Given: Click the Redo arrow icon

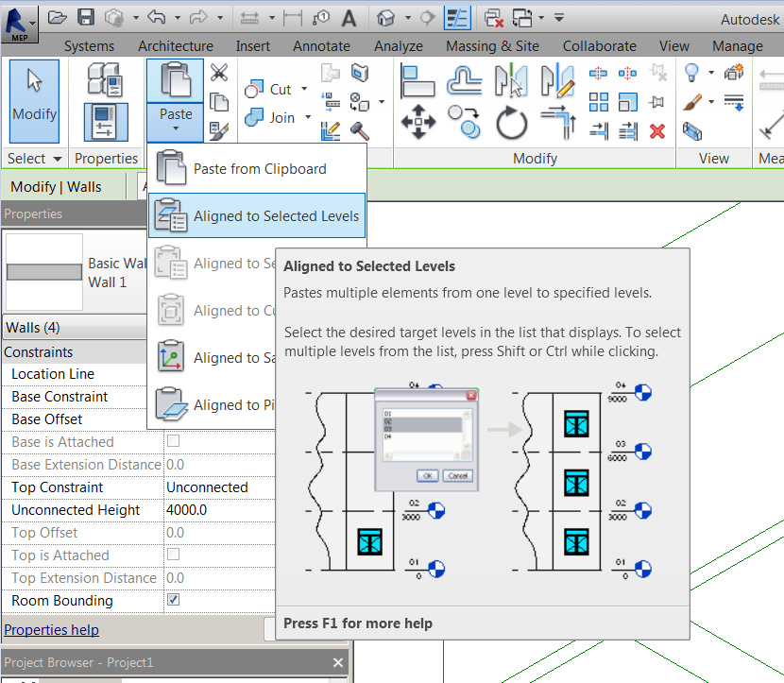Looking at the screenshot, I should coord(198,18).
